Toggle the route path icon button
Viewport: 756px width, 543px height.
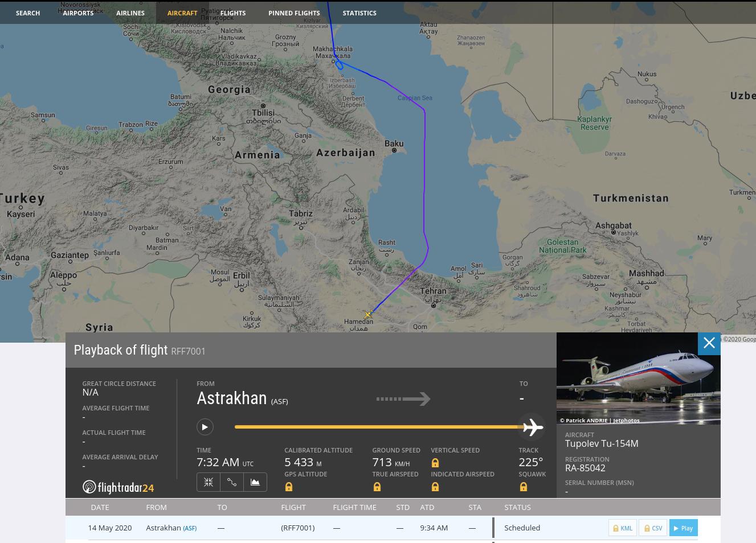pos(232,482)
